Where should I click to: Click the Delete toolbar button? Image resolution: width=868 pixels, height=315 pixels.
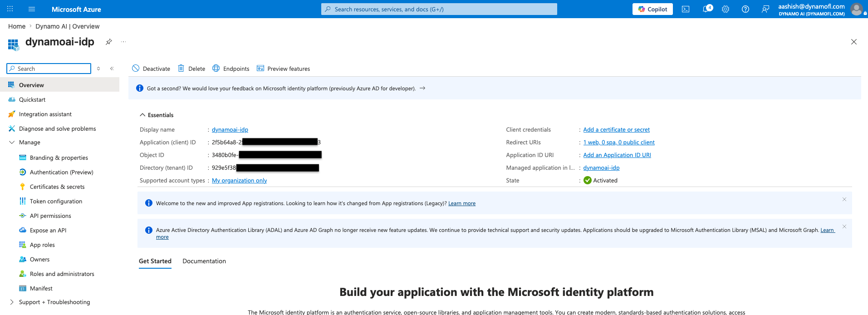[191, 69]
